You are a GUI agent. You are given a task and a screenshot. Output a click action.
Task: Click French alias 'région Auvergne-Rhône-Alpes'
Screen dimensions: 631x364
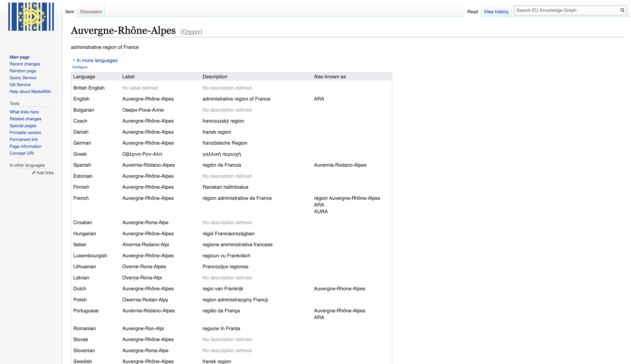[x=347, y=198]
